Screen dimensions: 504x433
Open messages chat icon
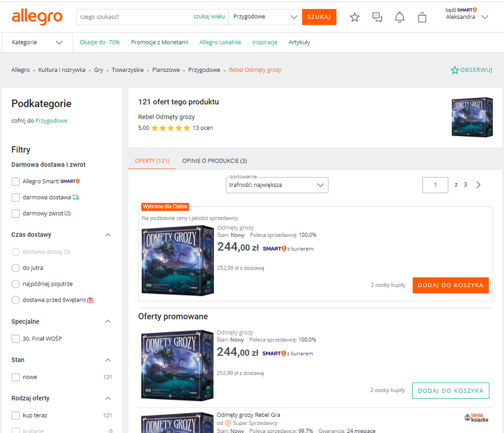(377, 17)
